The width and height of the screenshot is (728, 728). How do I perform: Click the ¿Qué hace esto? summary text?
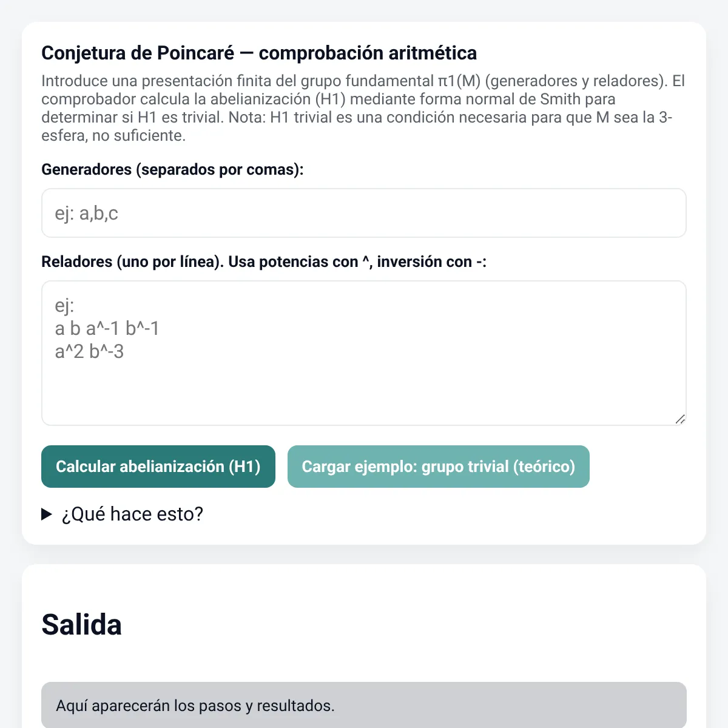click(x=132, y=514)
